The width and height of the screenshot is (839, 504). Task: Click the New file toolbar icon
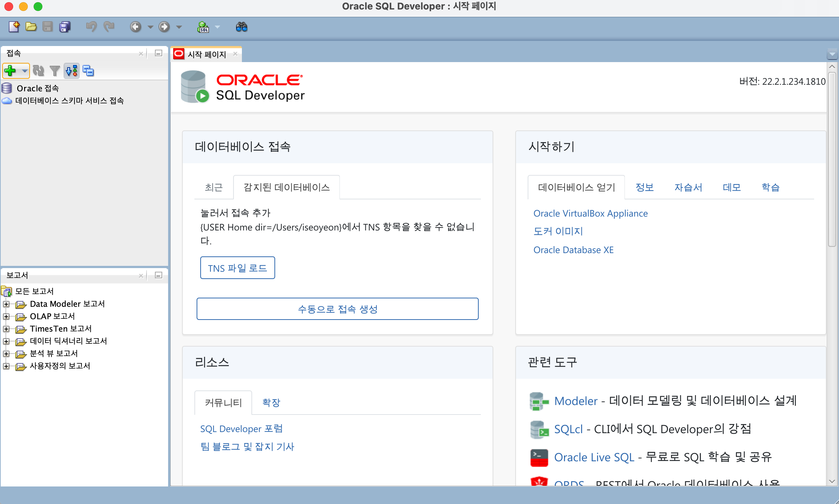14,27
